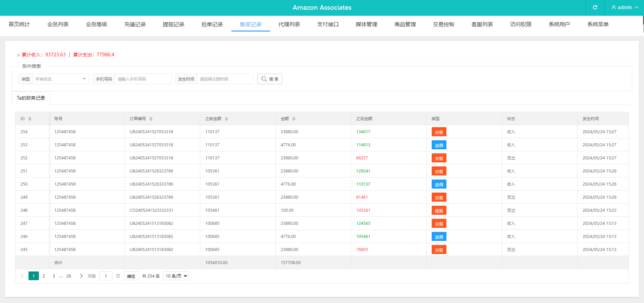Click the 发生时间 date picker field
Viewport: 644px width, 303px height.
pos(225,79)
